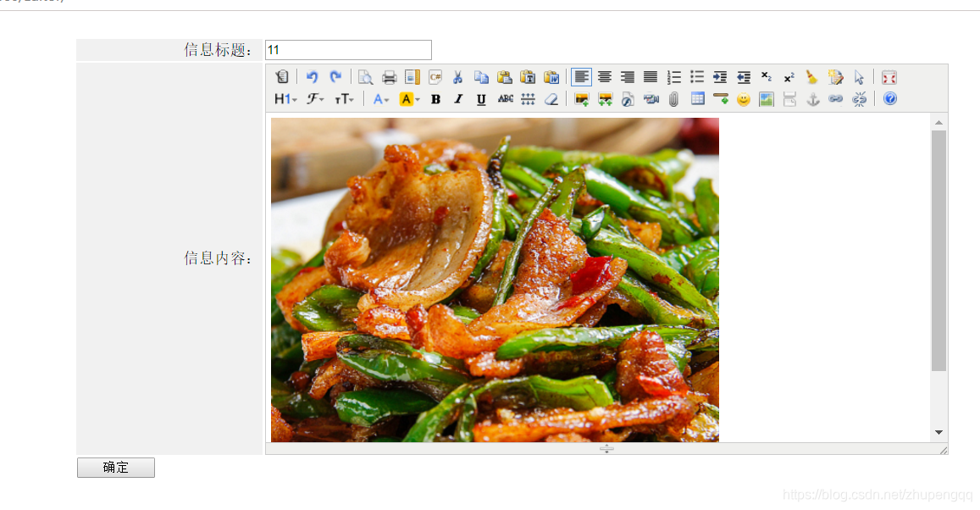Apply quick format to the content
The height and width of the screenshot is (510, 980).
click(836, 77)
